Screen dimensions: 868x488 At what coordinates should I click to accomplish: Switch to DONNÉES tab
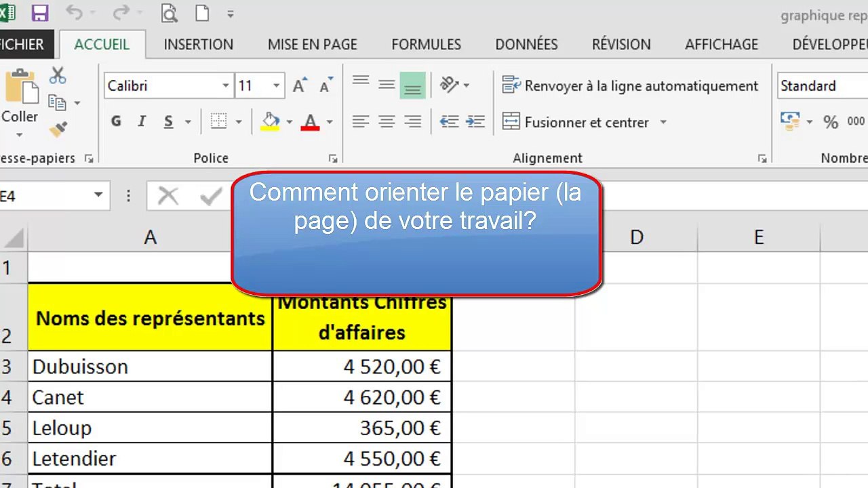[526, 45]
